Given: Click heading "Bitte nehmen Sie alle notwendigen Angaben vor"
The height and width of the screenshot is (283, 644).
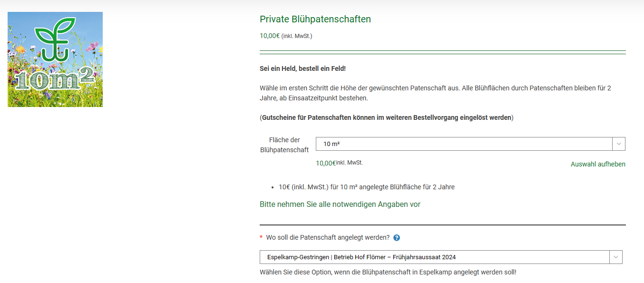Looking at the screenshot, I should click(x=340, y=205).
